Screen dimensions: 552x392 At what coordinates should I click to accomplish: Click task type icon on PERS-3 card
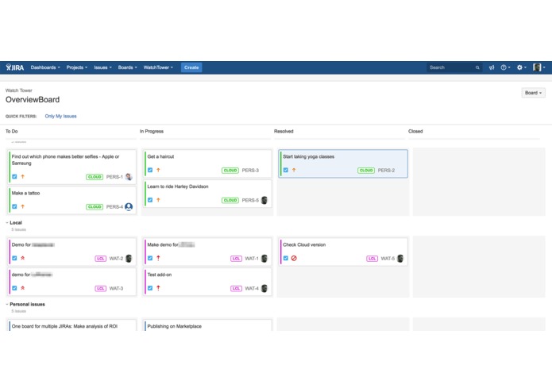[x=150, y=170]
